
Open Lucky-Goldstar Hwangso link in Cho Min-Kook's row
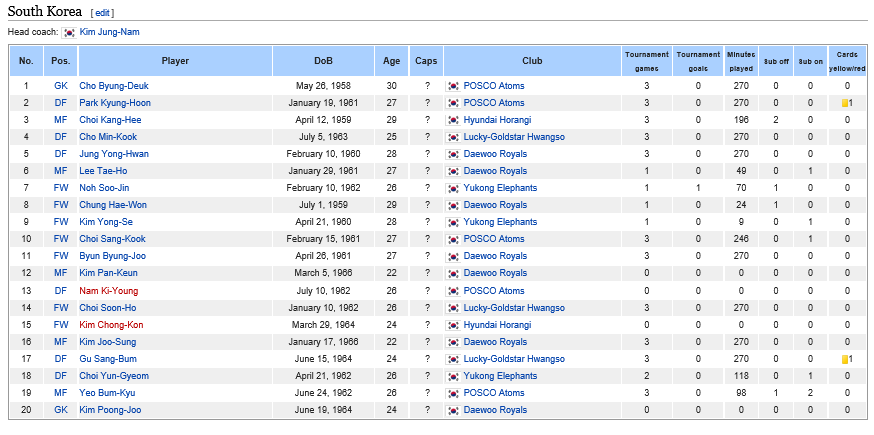[513, 137]
